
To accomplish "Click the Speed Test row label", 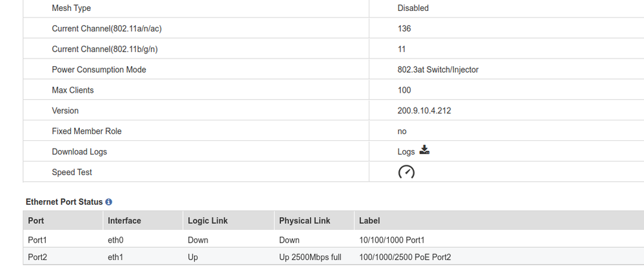I will [72, 173].
